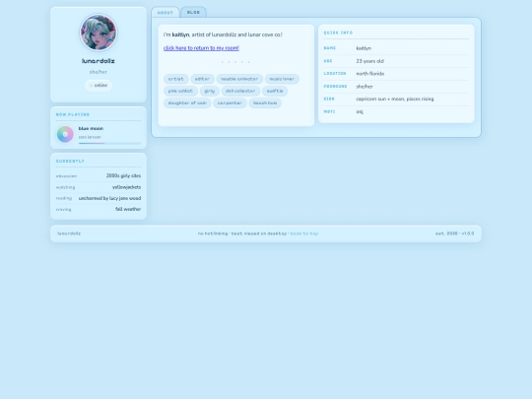Click the green online status dot

coord(91,86)
